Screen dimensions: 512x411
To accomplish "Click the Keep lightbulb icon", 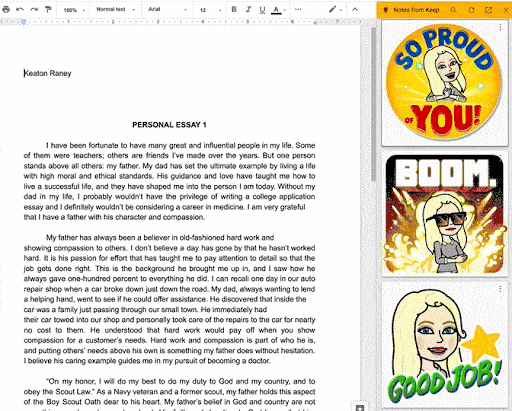I will click(386, 10).
